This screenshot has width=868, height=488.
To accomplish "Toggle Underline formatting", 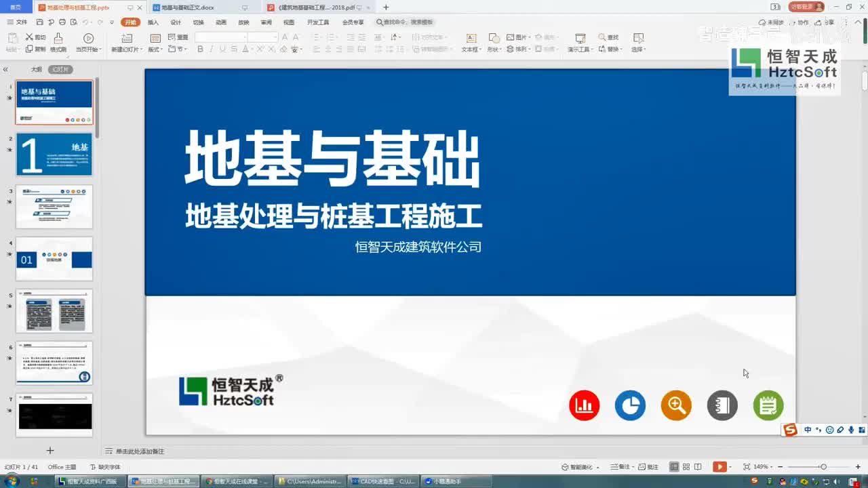I will click(222, 49).
